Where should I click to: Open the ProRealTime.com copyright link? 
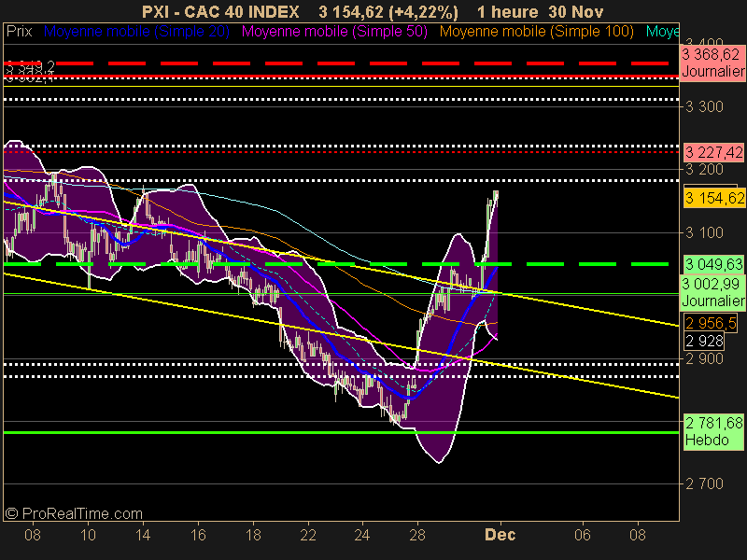[x=74, y=514]
